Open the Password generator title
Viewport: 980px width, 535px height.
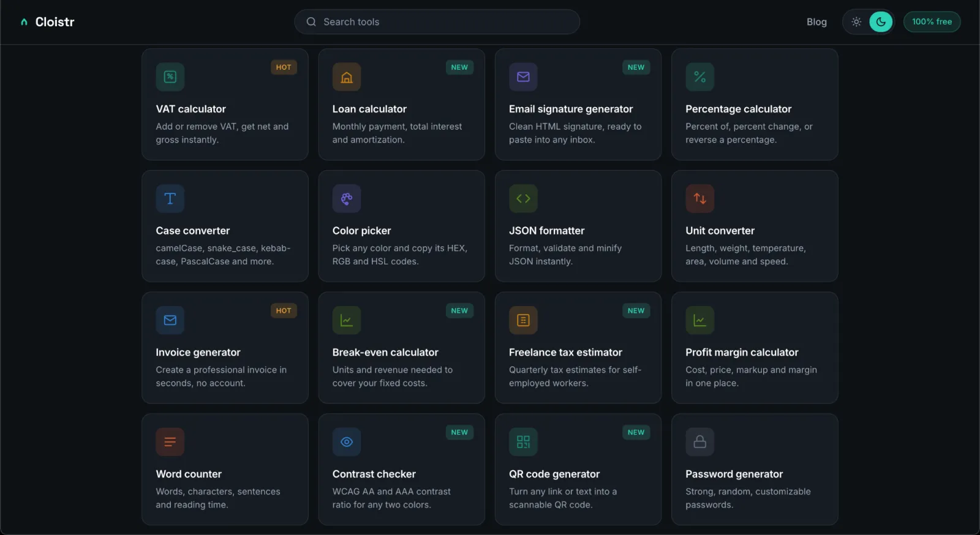(734, 474)
